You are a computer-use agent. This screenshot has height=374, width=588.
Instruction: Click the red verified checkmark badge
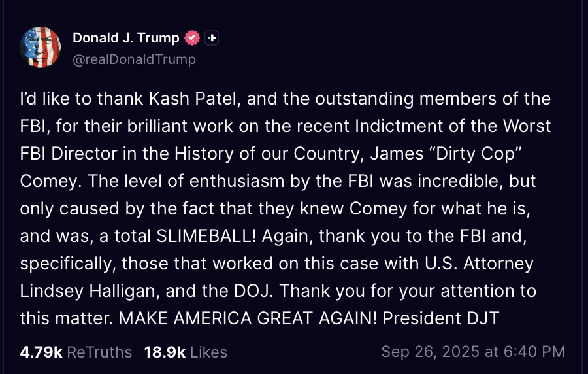pos(191,38)
